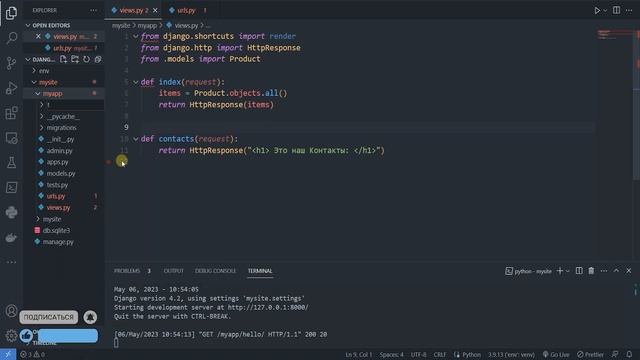Click the Ln 9, Col 1 indicator
Image resolution: width=640 pixels, height=360 pixels.
tap(359, 354)
